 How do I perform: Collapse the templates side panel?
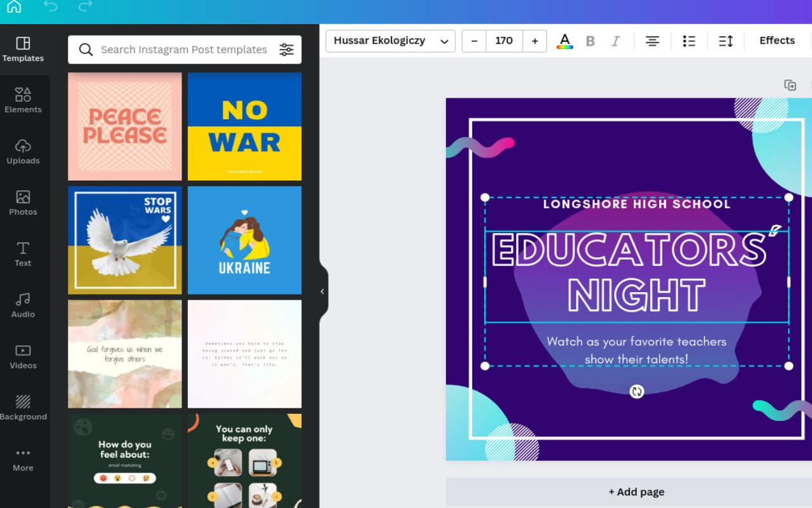[322, 291]
